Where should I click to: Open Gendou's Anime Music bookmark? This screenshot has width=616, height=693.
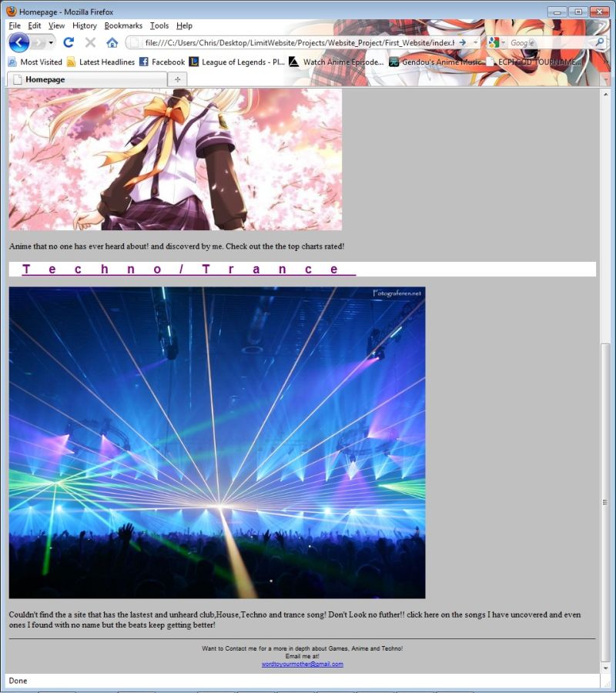click(x=436, y=62)
